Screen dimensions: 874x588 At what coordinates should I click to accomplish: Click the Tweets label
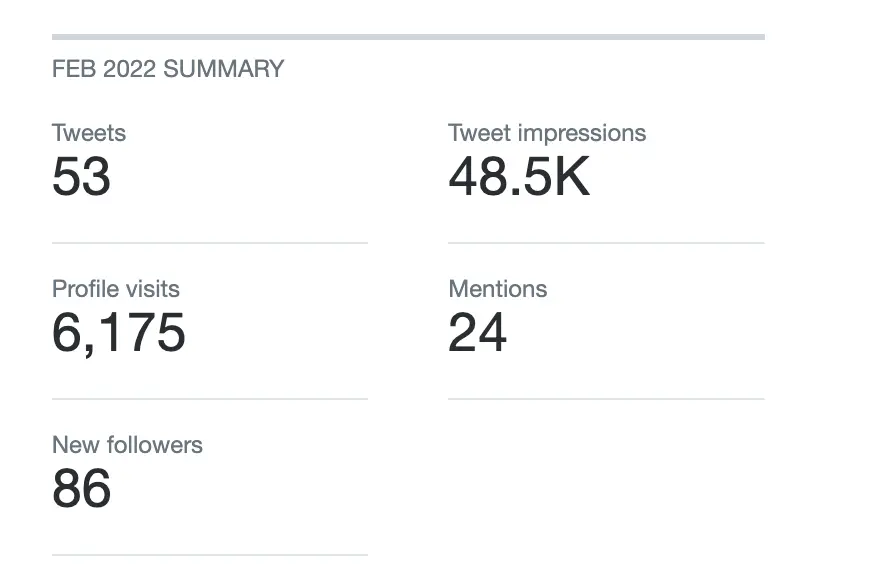click(89, 133)
